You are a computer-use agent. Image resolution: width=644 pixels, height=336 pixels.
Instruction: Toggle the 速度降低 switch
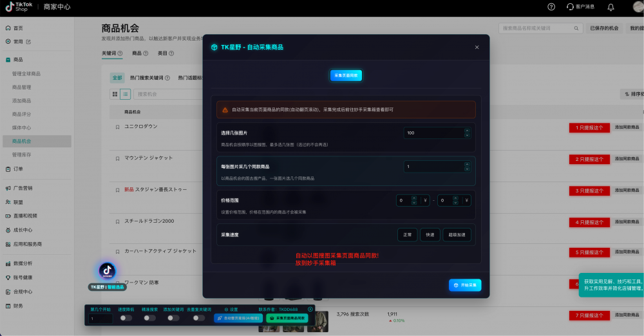pos(126,318)
